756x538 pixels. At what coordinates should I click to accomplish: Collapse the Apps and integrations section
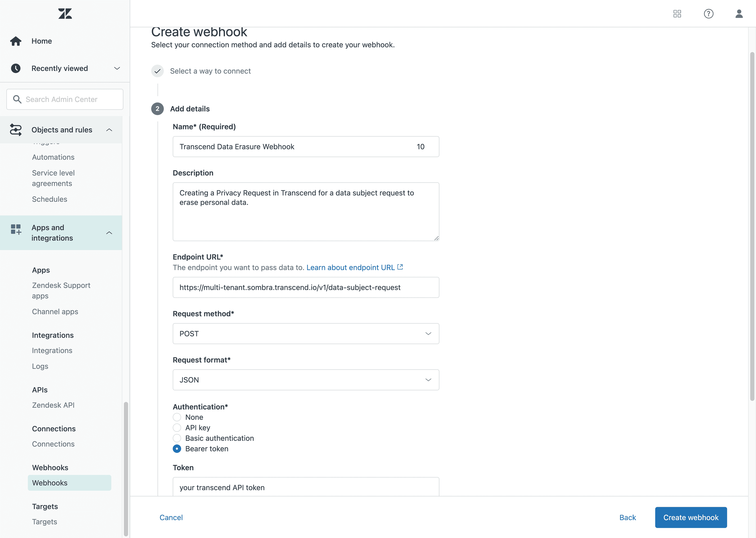click(109, 233)
